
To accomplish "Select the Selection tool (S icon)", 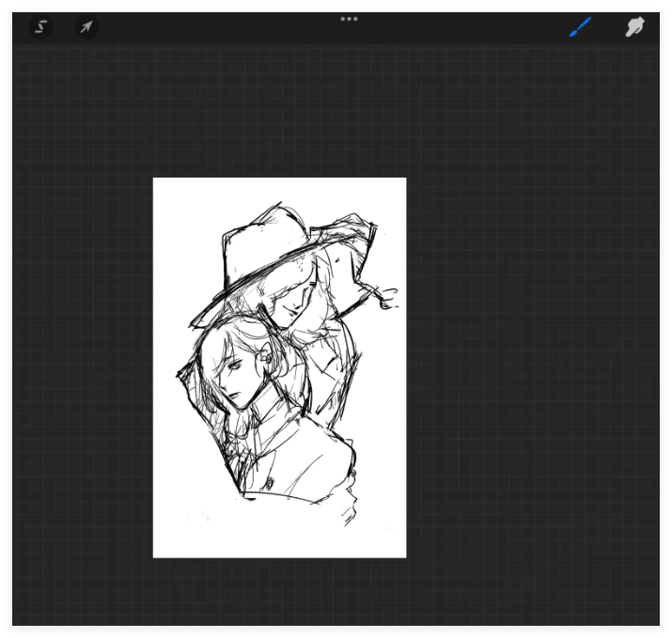I will coord(40,27).
